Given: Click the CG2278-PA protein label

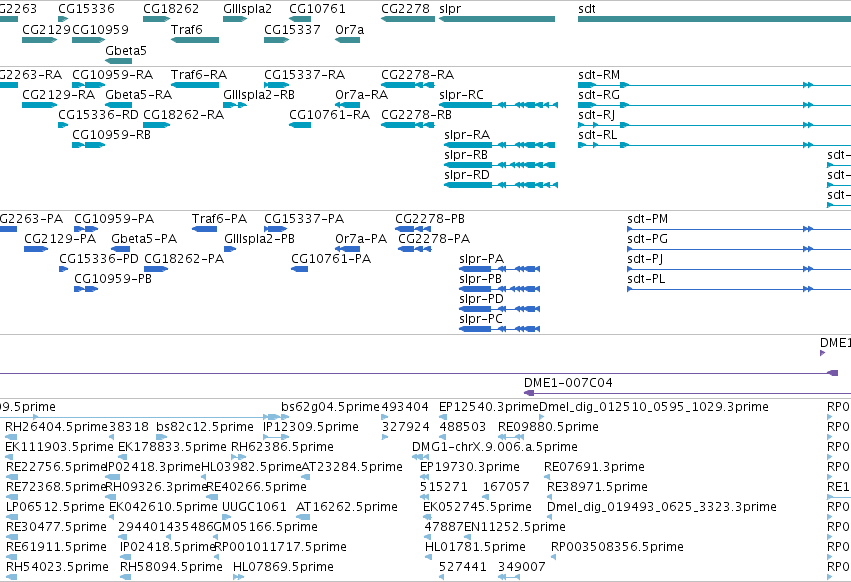Looking at the screenshot, I should pyautogui.click(x=434, y=239).
